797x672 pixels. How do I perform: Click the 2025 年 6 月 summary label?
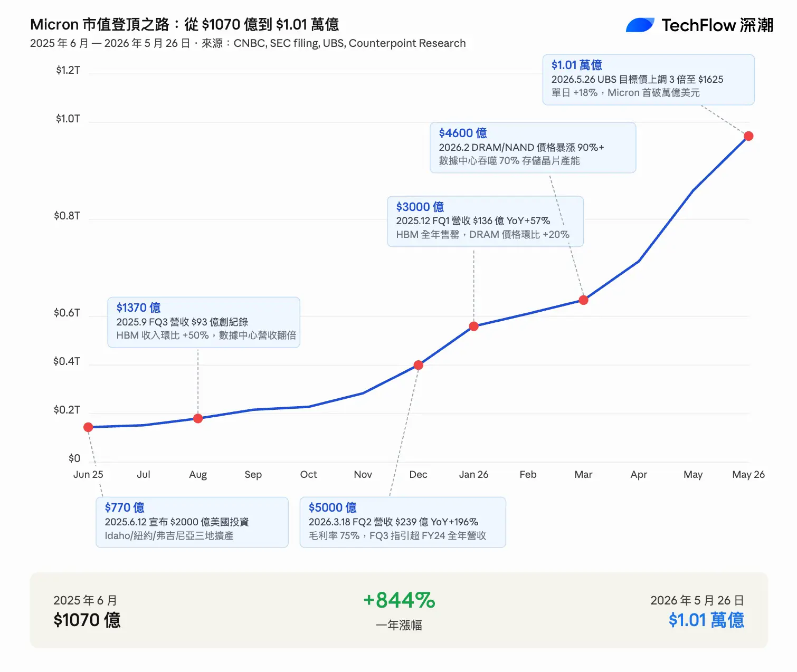tap(86, 600)
